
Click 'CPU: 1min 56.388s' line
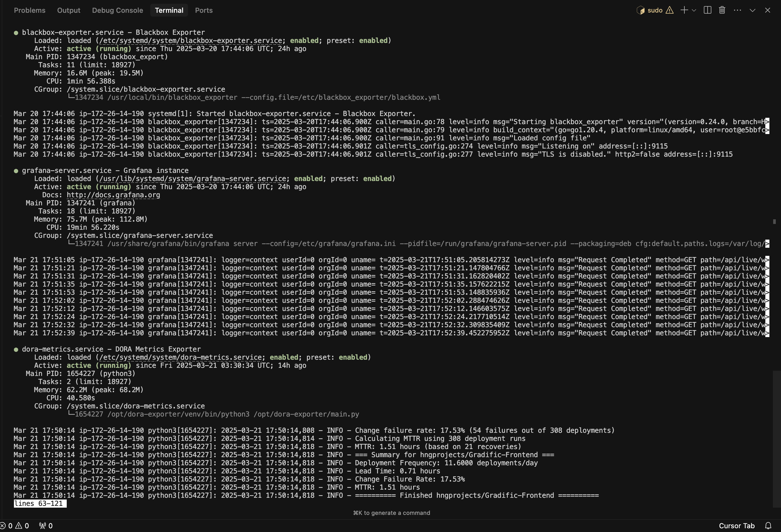[81, 81]
